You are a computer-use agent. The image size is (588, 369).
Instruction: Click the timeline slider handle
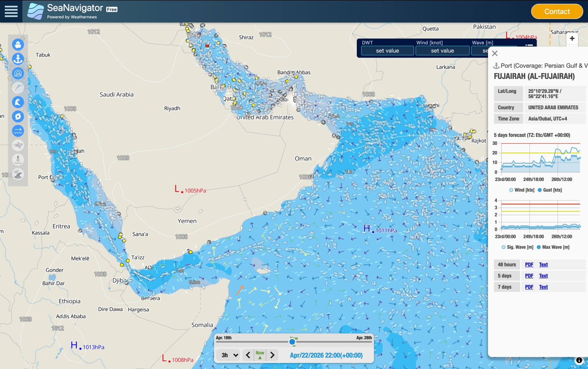(292, 342)
